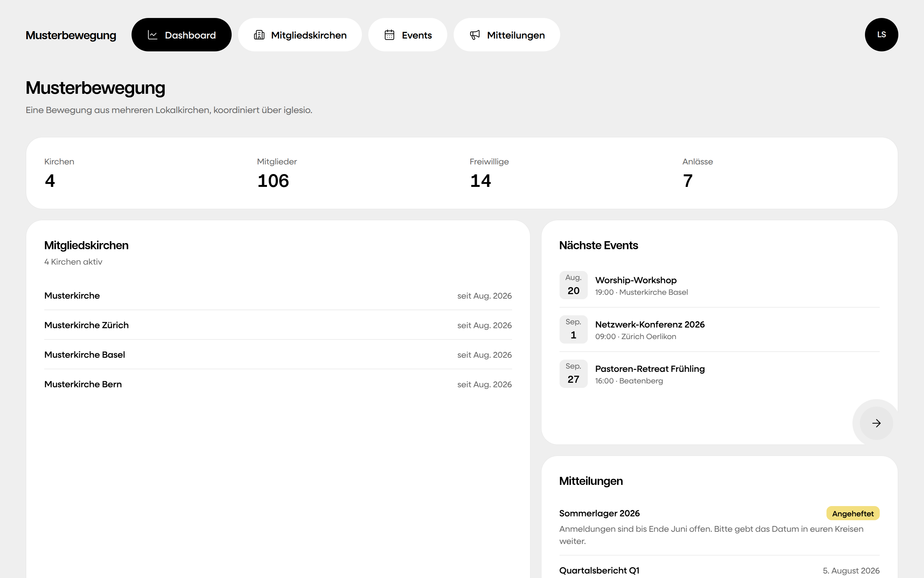Click the 5. August 2026 date
This screenshot has width=924, height=578.
[x=851, y=570]
